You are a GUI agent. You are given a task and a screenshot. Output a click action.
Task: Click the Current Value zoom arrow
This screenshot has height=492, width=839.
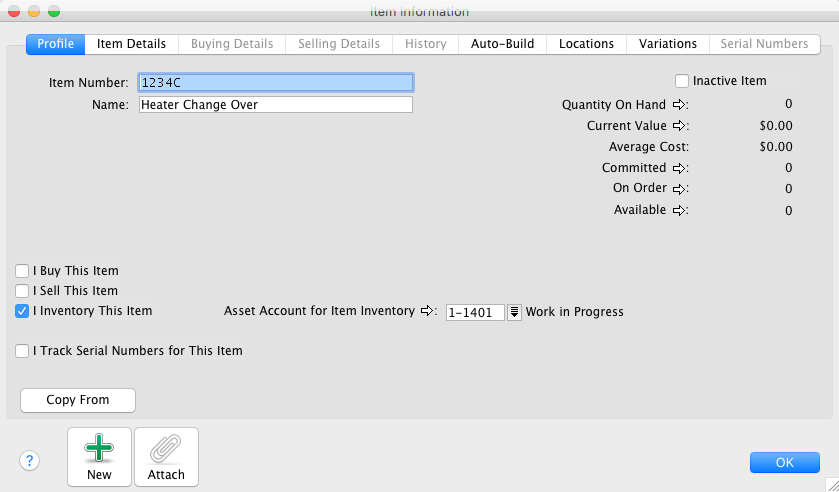click(677, 126)
